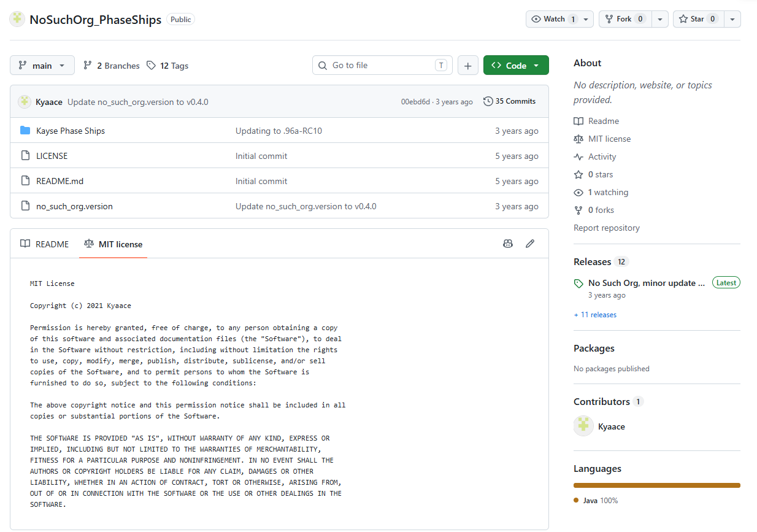Click Report repository link

click(x=607, y=228)
